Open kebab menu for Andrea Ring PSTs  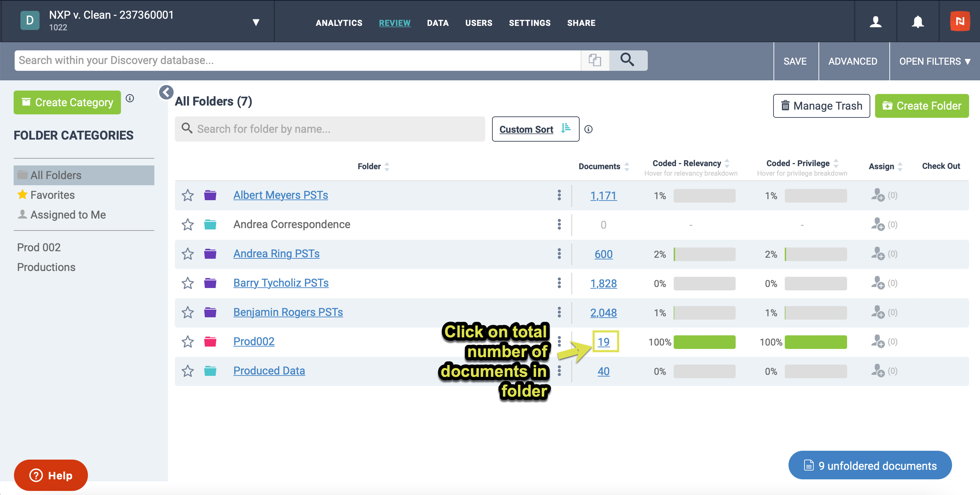point(559,254)
